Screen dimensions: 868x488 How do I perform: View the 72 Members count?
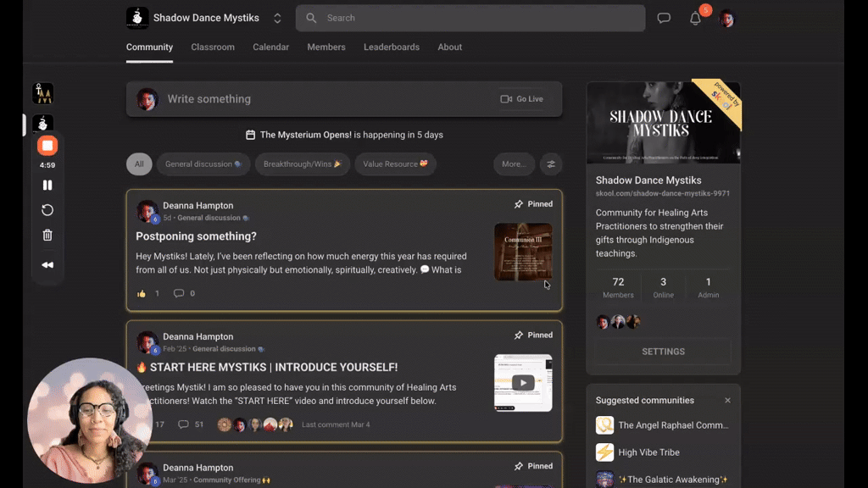point(618,288)
